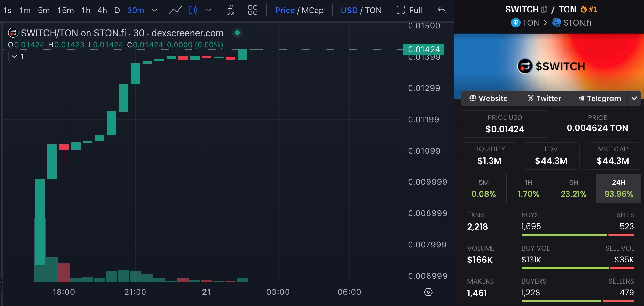Click the buys versus sells ratio bar
Screen dimensions: 644x306
[x=577, y=235]
